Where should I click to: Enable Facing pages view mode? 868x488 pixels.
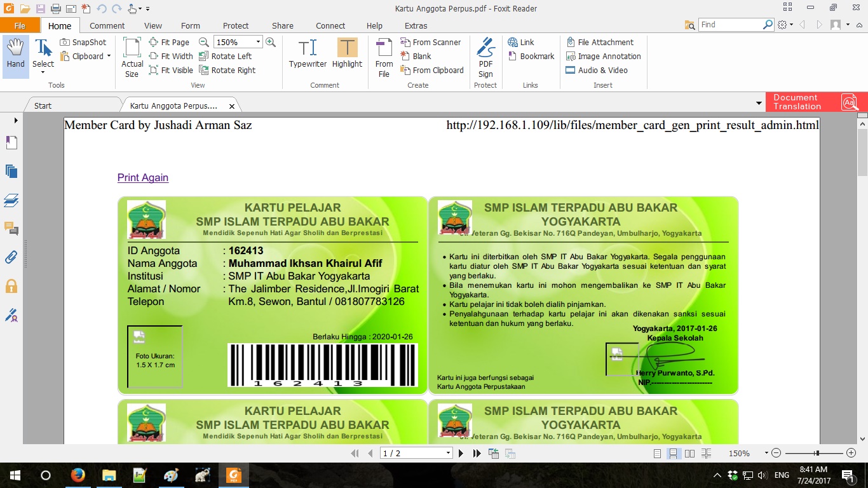click(x=689, y=453)
